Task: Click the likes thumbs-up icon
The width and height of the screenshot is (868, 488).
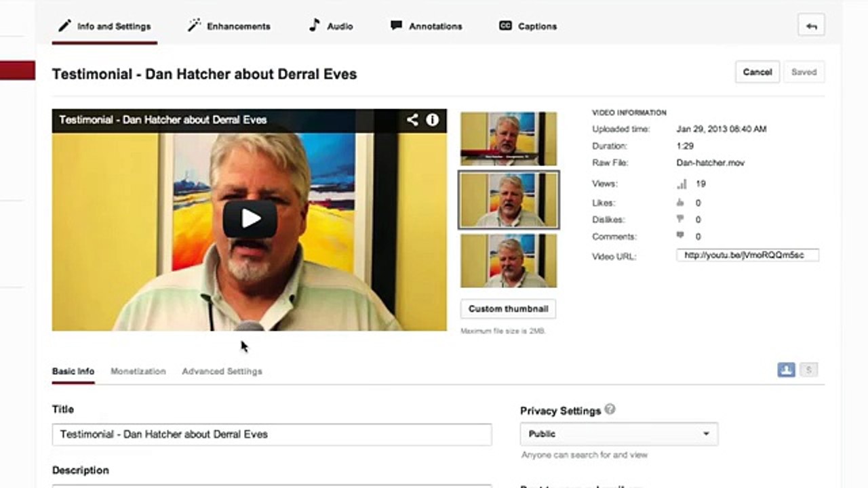Action: pos(680,203)
